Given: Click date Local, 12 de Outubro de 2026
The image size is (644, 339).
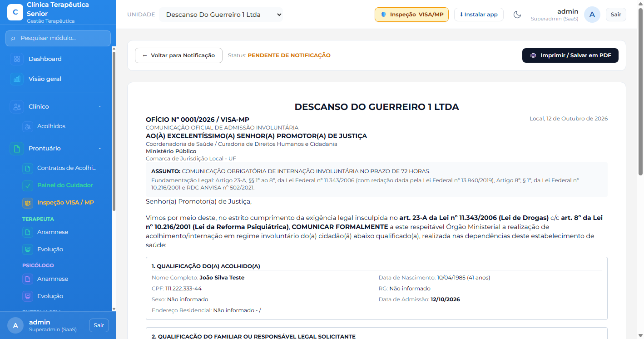Looking at the screenshot, I should tap(569, 119).
